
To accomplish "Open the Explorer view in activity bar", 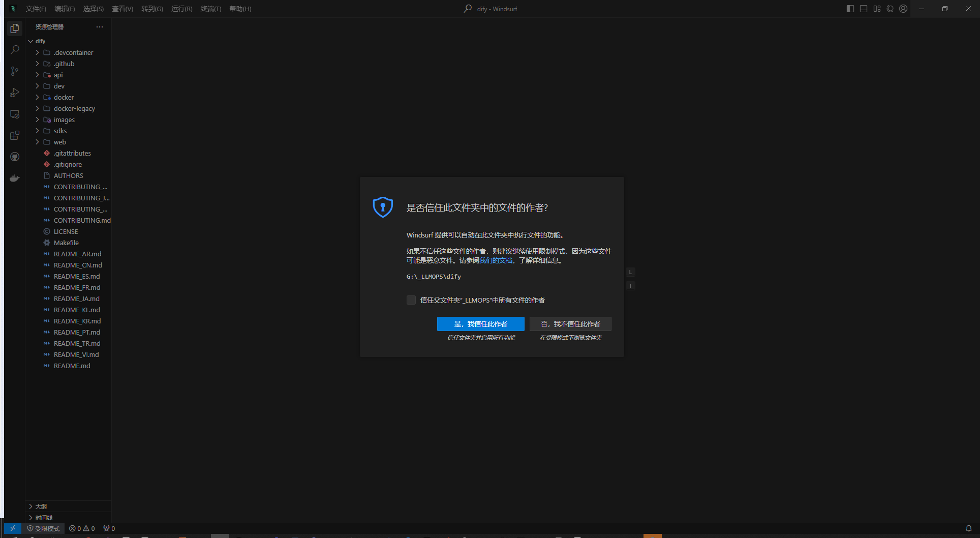I will (15, 28).
